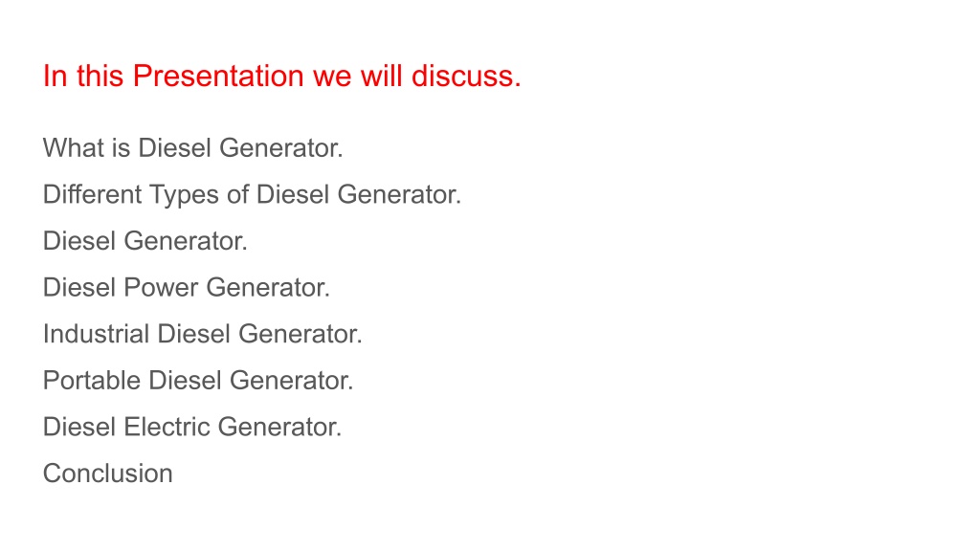Select the 'Portable Diesel Generator.' line
980x551 pixels.
click(198, 381)
